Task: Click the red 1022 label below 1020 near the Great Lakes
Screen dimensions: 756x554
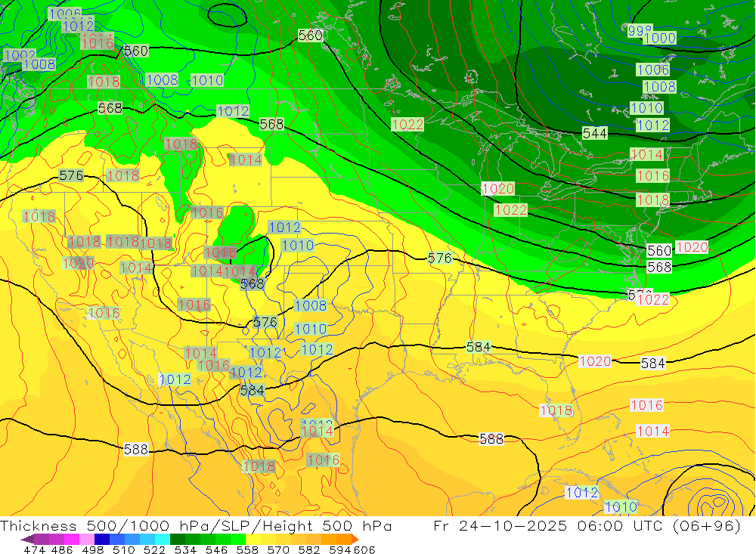Action: (510, 210)
